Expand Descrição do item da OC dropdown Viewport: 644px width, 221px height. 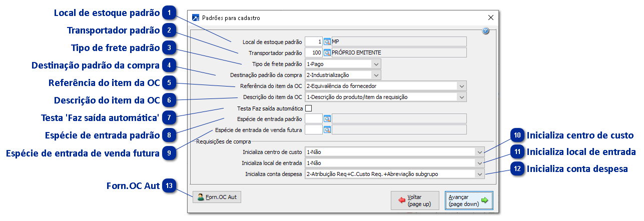coord(461,96)
